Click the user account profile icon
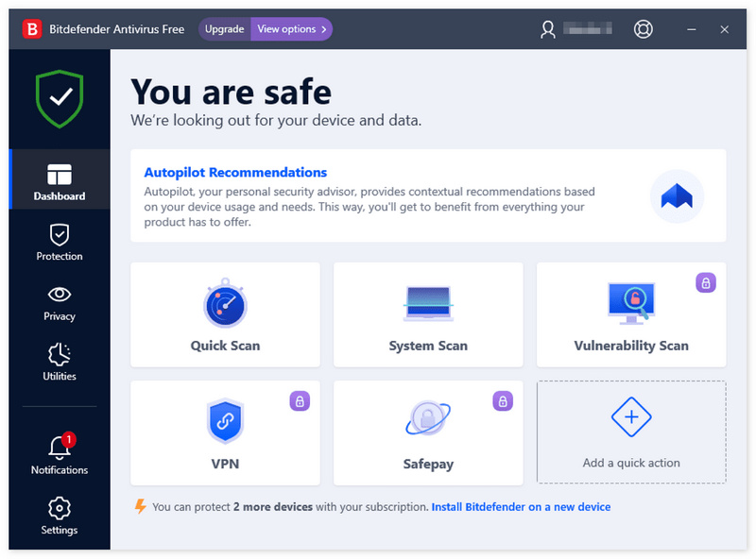The height and width of the screenshot is (559, 756). pyautogui.click(x=548, y=29)
